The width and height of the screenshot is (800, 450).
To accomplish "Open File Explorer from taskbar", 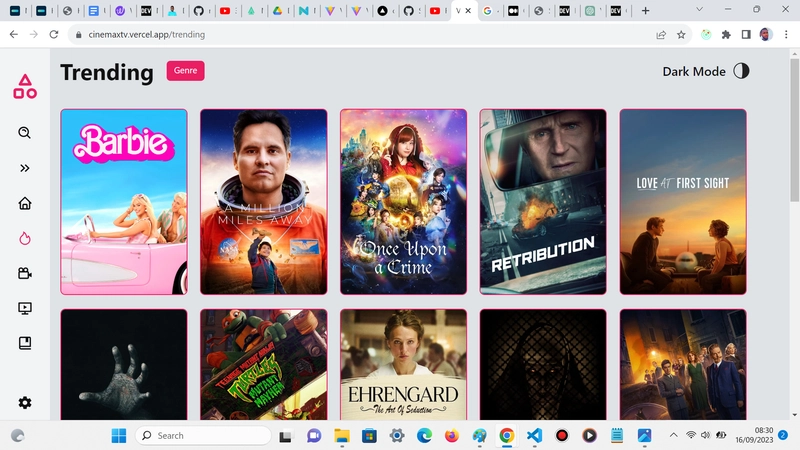I will click(x=341, y=436).
